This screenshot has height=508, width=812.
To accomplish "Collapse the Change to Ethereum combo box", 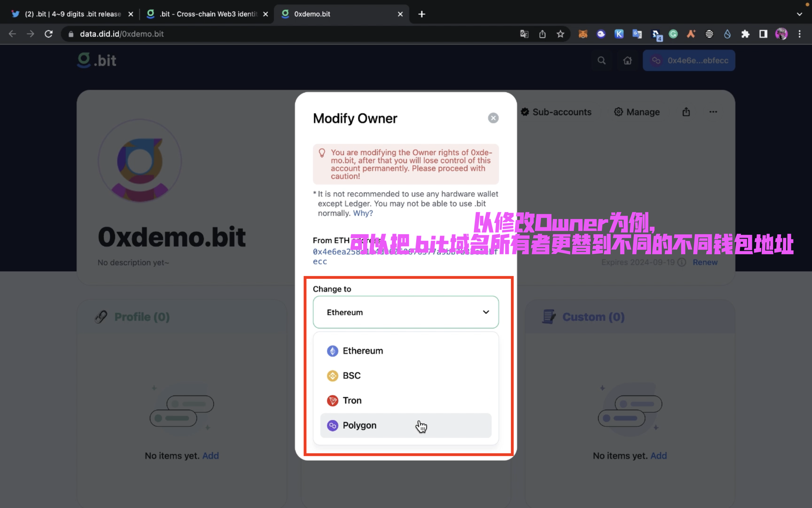I will point(406,312).
